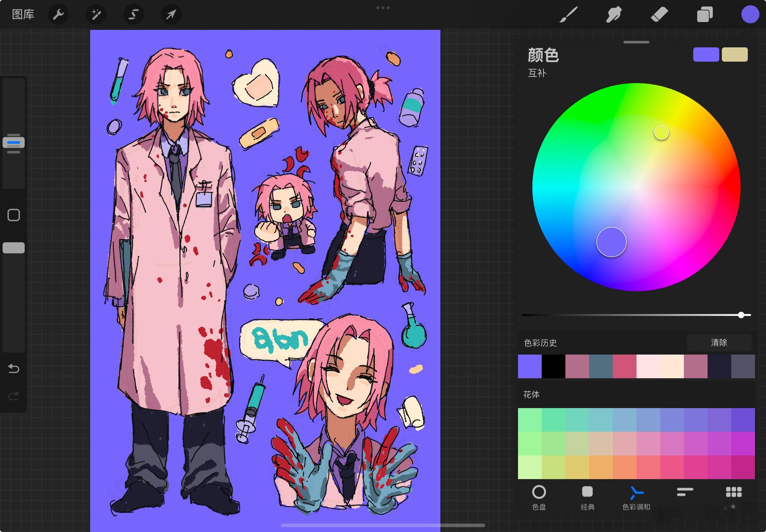Viewport: 766px width, 532px height.
Task: Adjust the brightness slider knob
Action: 741,315
